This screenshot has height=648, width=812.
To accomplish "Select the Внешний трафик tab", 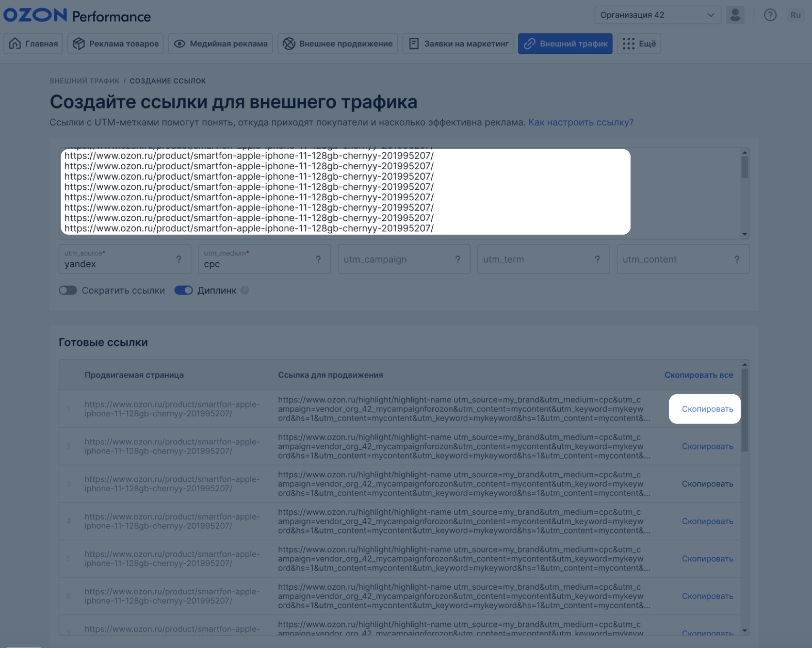I will pyautogui.click(x=565, y=43).
